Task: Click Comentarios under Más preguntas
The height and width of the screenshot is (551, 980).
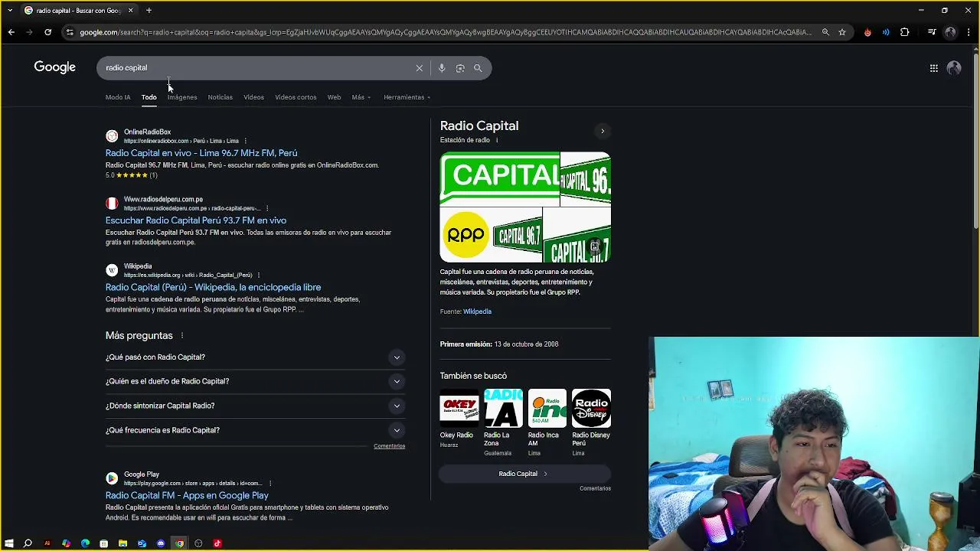Action: pos(389,446)
